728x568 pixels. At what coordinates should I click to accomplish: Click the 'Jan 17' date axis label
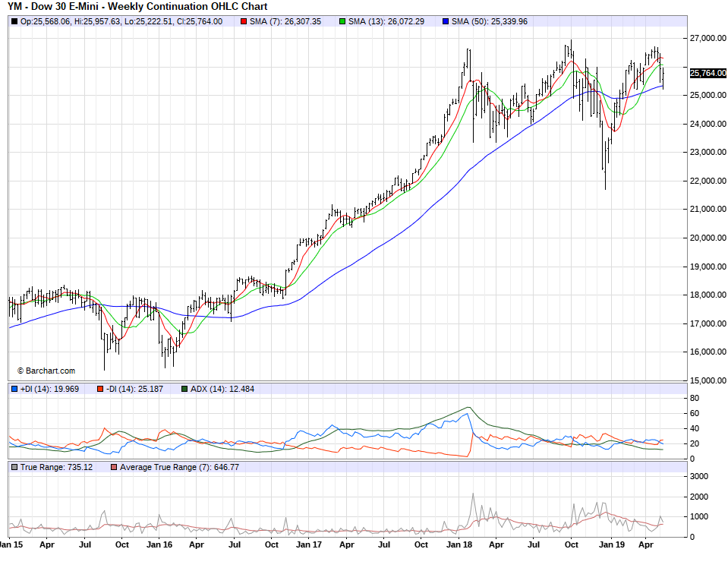(x=309, y=544)
